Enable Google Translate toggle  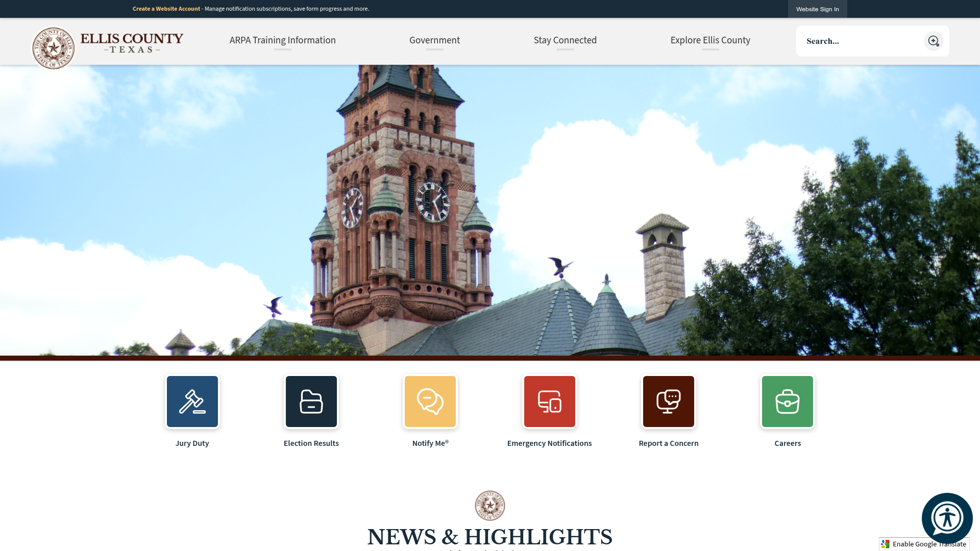click(x=924, y=544)
